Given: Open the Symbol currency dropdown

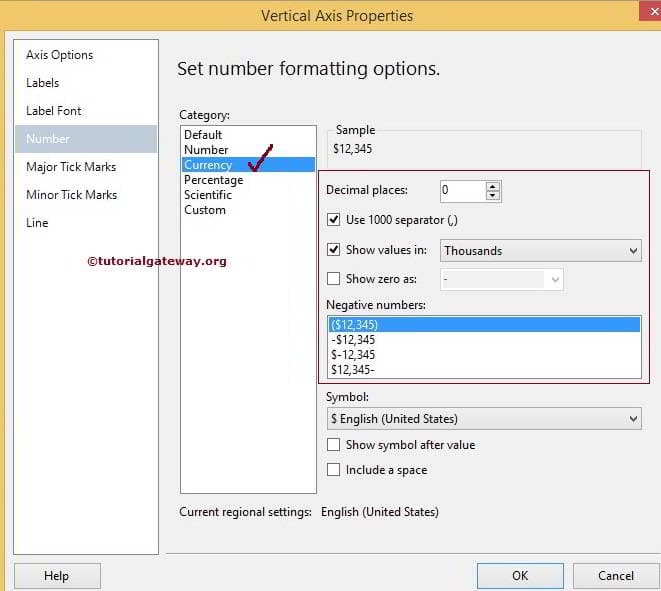Looking at the screenshot, I should pos(484,419).
